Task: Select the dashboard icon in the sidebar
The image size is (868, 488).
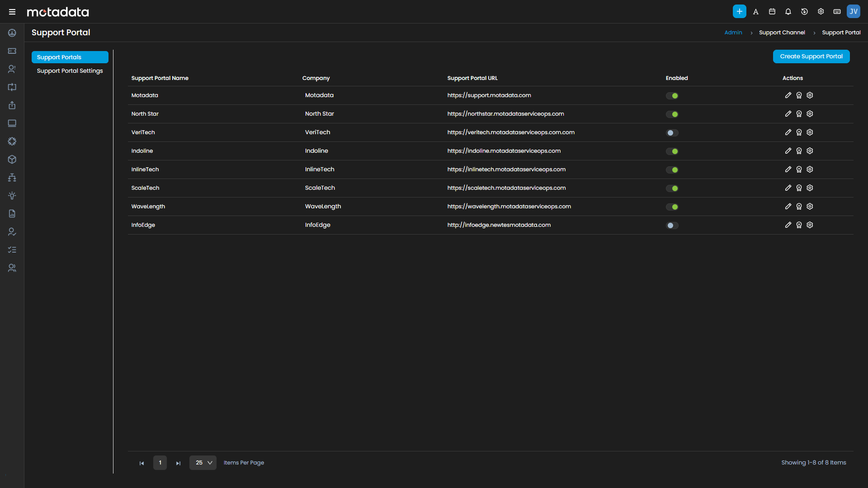Action: click(12, 33)
